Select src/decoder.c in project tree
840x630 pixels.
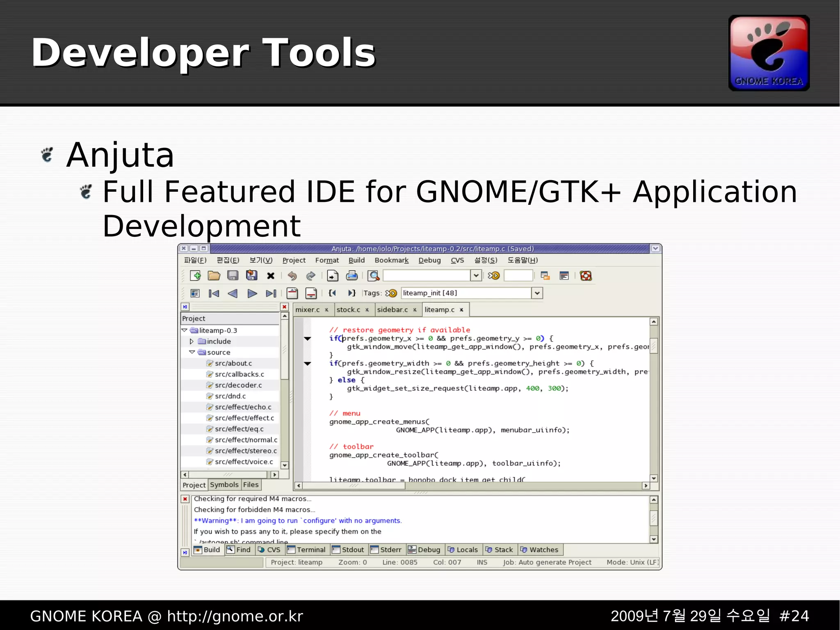click(238, 385)
